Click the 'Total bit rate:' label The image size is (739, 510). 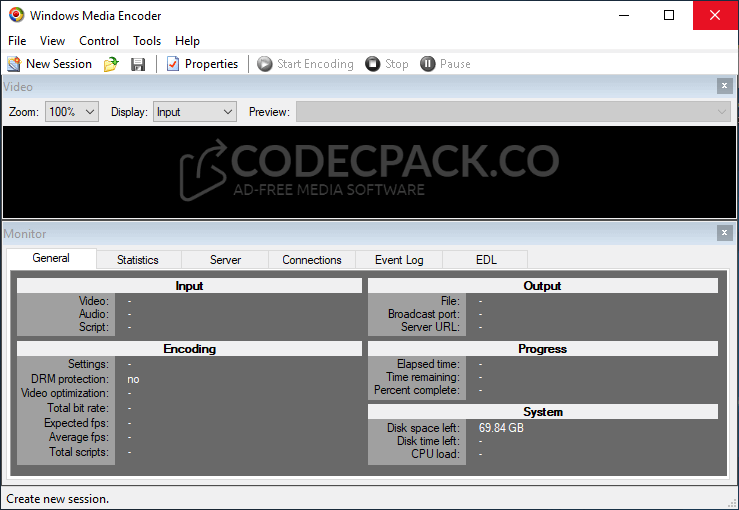click(x=78, y=408)
